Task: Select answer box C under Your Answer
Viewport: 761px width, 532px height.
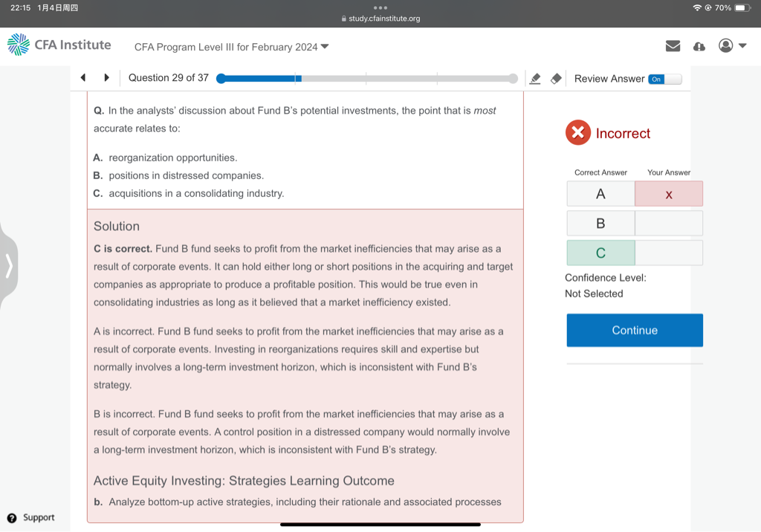Action: (668, 253)
